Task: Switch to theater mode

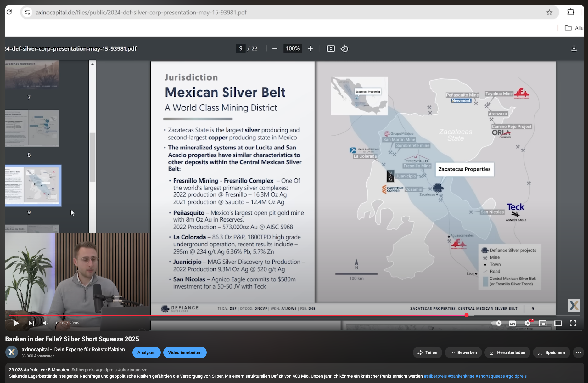Action: (x=558, y=323)
